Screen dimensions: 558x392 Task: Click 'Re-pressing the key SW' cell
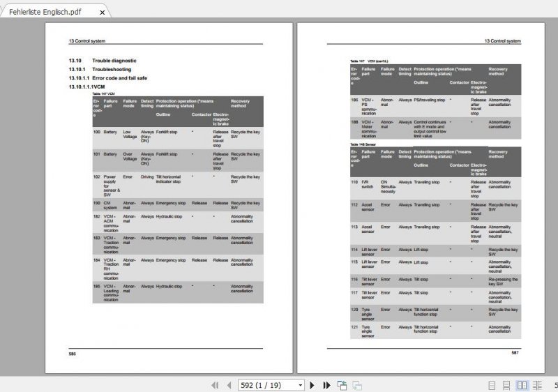503,282
